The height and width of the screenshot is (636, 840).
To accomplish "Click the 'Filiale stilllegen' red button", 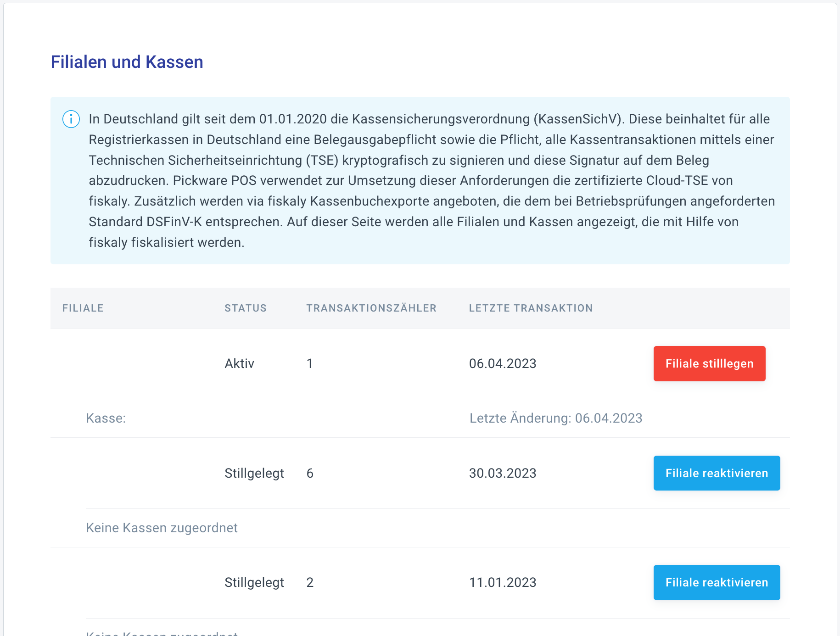I will pyautogui.click(x=709, y=363).
